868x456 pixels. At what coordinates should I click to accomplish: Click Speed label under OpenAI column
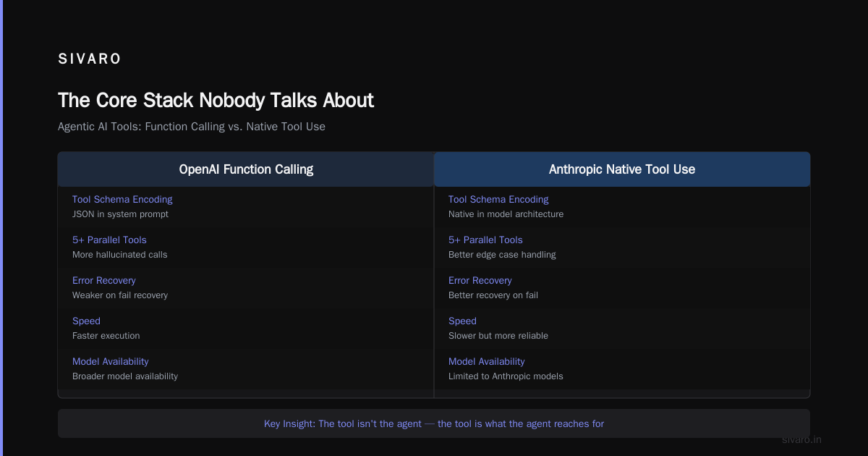pyautogui.click(x=86, y=321)
